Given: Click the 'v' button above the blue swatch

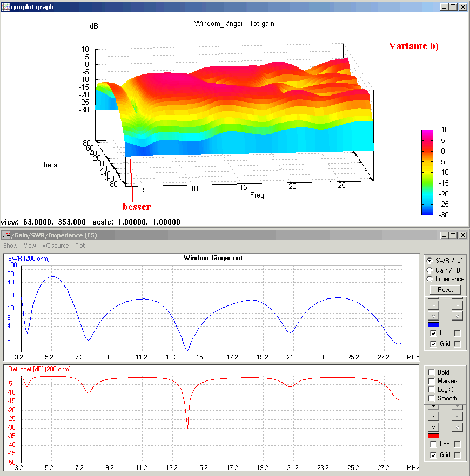Looking at the screenshot, I should coord(433,316).
